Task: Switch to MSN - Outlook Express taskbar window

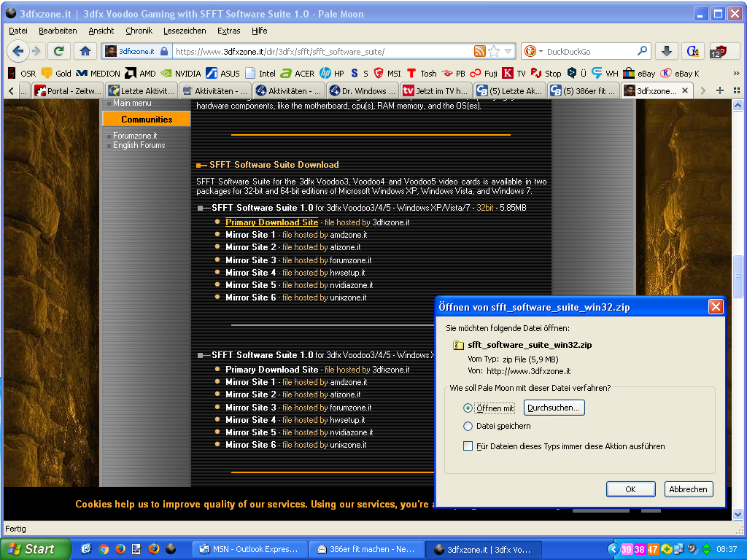Action: click(250, 549)
